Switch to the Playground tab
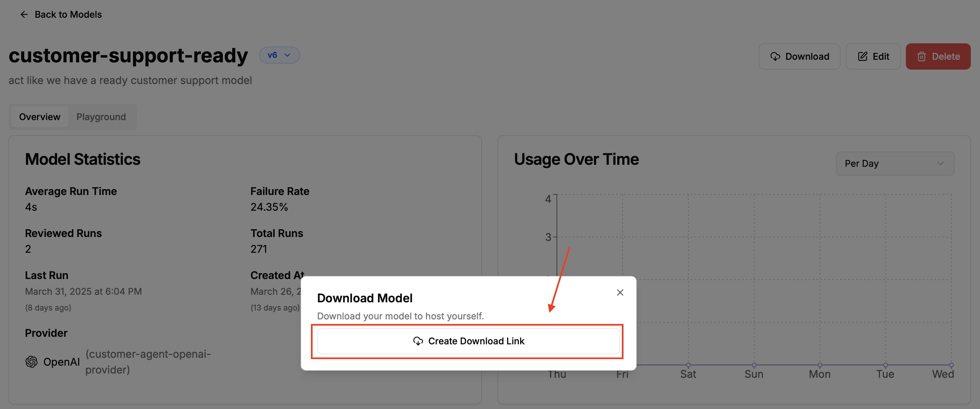The width and height of the screenshot is (980, 409). click(x=101, y=117)
